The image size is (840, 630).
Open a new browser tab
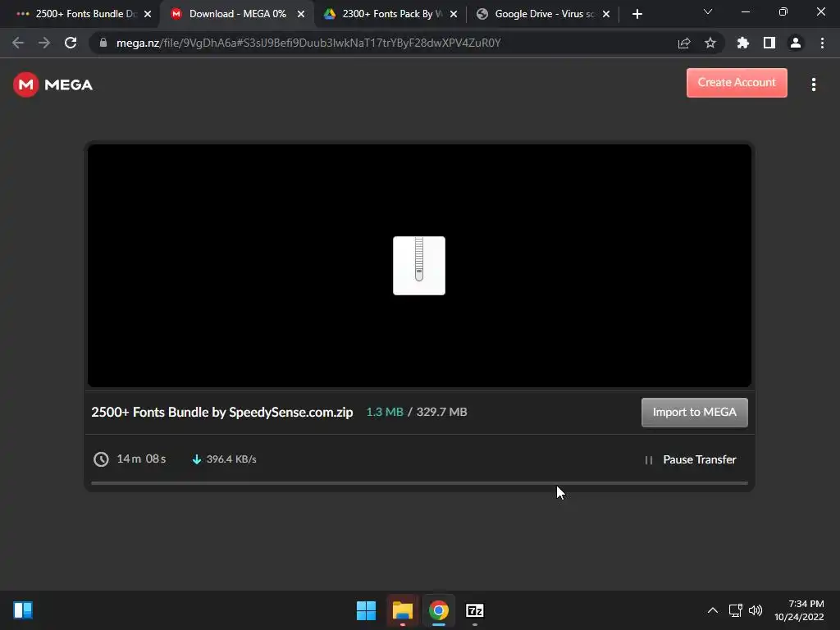click(x=637, y=14)
